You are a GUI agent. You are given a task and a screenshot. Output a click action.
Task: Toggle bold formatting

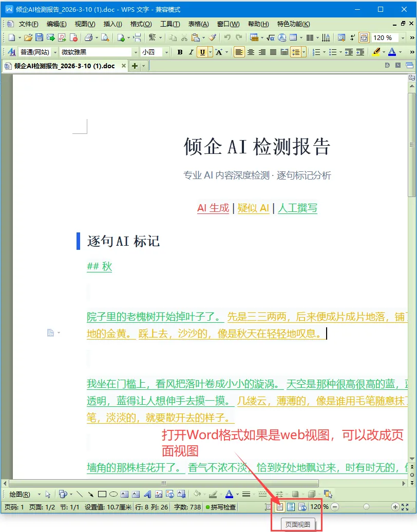pos(180,52)
